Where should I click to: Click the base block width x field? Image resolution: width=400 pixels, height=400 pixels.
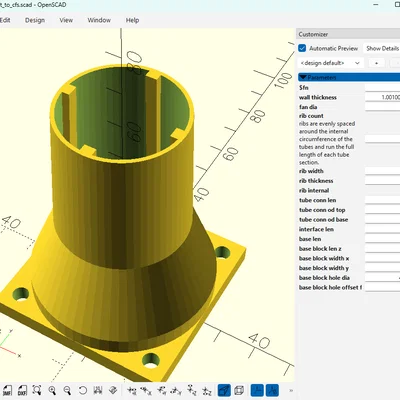382,258
